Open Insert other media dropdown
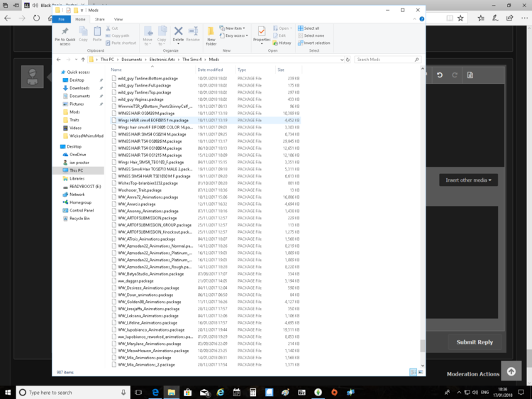 coord(469,180)
